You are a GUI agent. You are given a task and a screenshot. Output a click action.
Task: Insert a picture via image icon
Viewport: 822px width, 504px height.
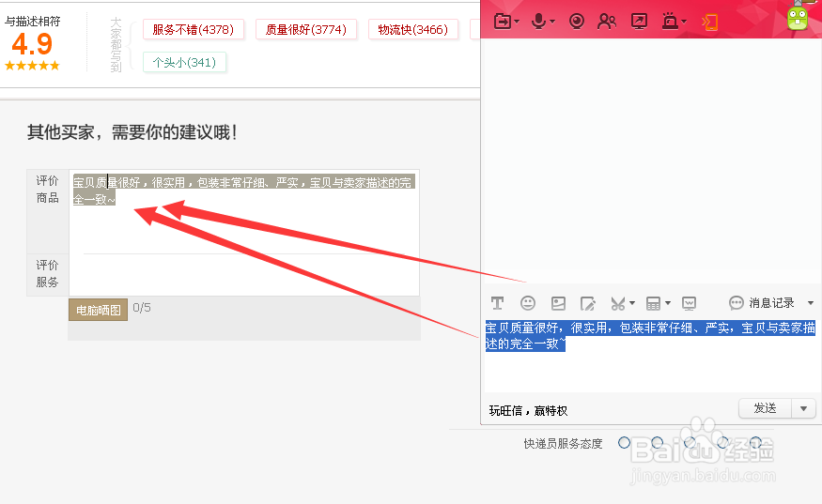tap(558, 303)
